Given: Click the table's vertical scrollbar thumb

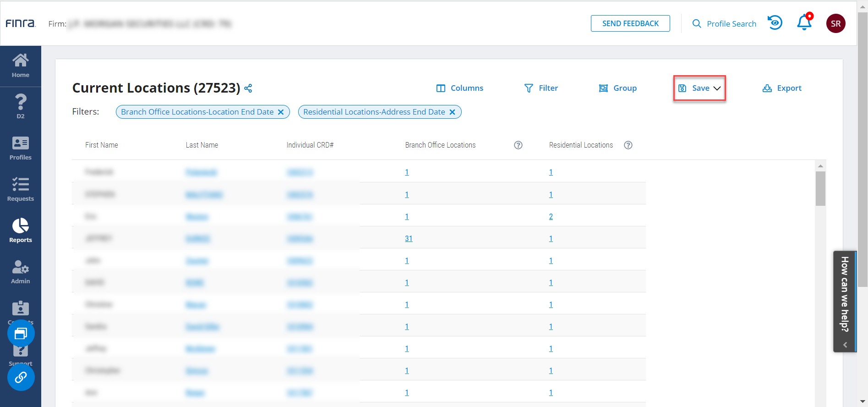Looking at the screenshot, I should [820, 188].
